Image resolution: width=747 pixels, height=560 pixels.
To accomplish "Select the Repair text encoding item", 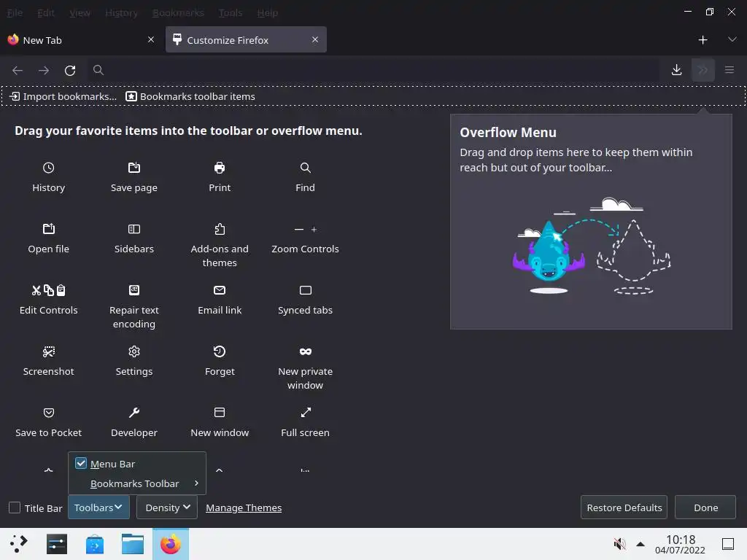I will pyautogui.click(x=134, y=307).
